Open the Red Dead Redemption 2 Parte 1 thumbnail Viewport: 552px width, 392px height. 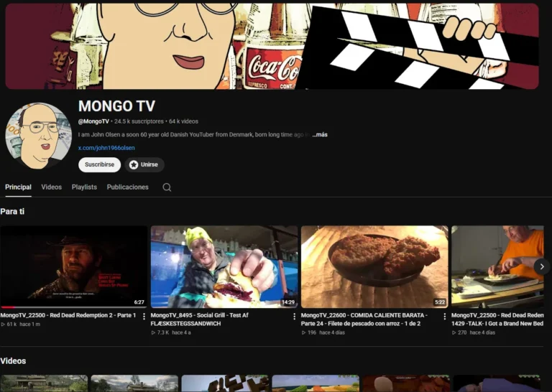(x=73, y=267)
